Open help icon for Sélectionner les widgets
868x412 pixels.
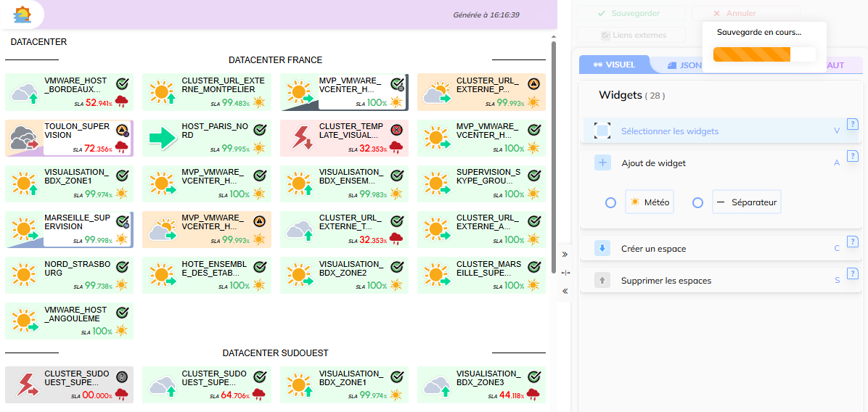(x=853, y=124)
